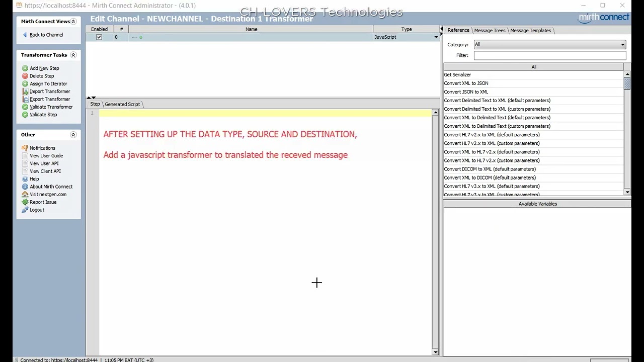The width and height of the screenshot is (644, 362).
Task: Open the step Type JavaScript dropdown
Action: point(436,37)
